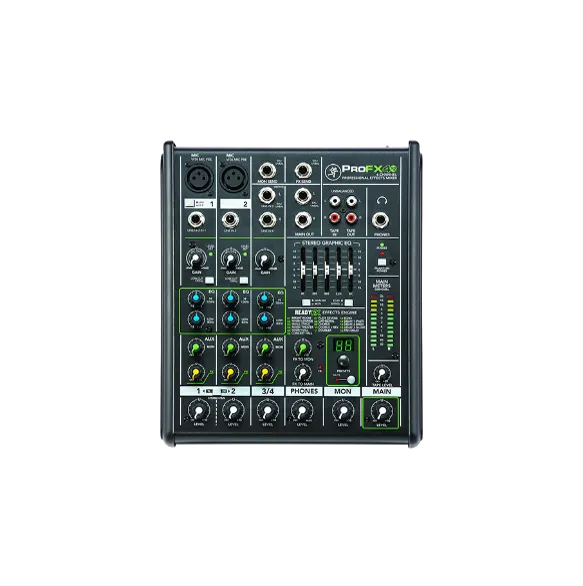Click the red Tape Out RCA jack
The height and width of the screenshot is (586, 583).
click(351, 217)
